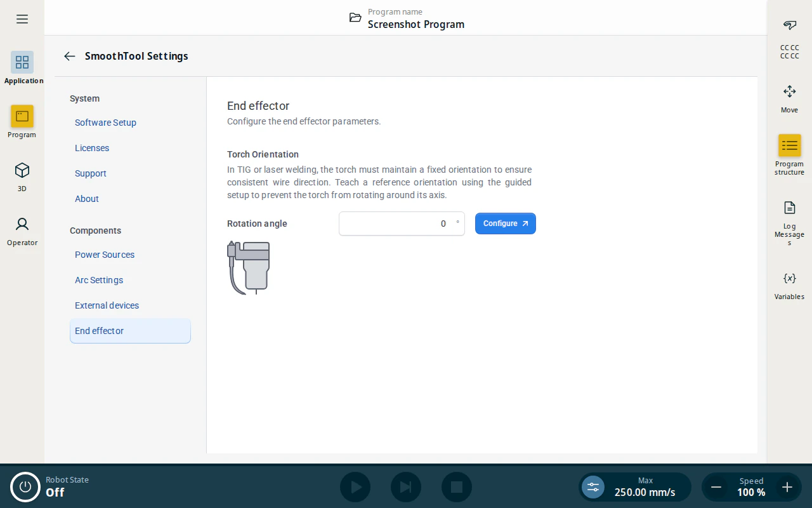
Task: Open Log Messages panel
Action: 790,224
